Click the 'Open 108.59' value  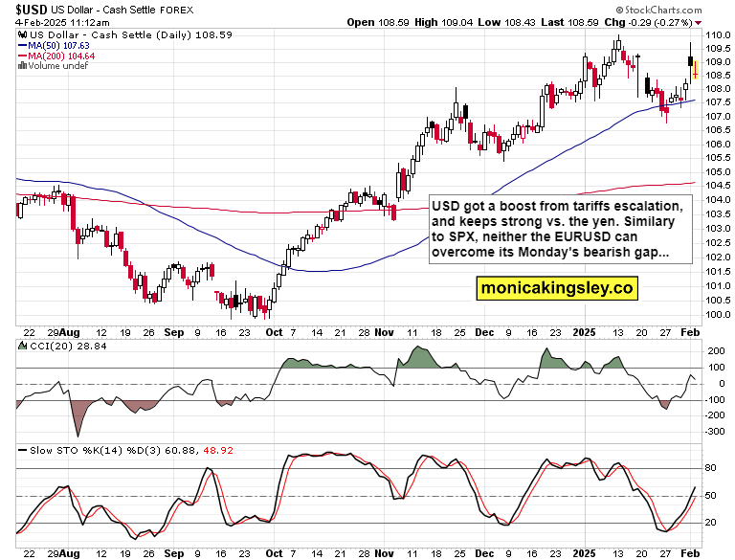[x=378, y=22]
